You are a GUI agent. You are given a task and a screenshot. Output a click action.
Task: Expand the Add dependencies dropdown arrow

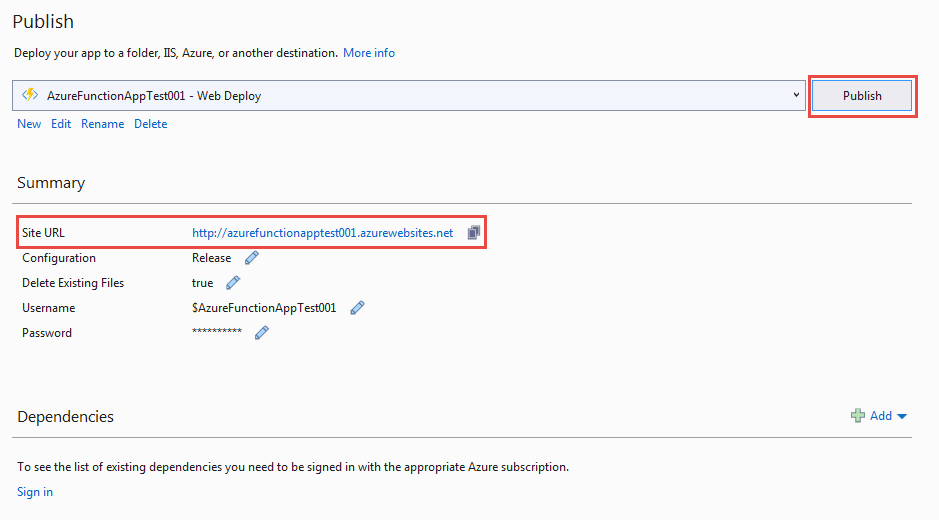[x=902, y=416]
